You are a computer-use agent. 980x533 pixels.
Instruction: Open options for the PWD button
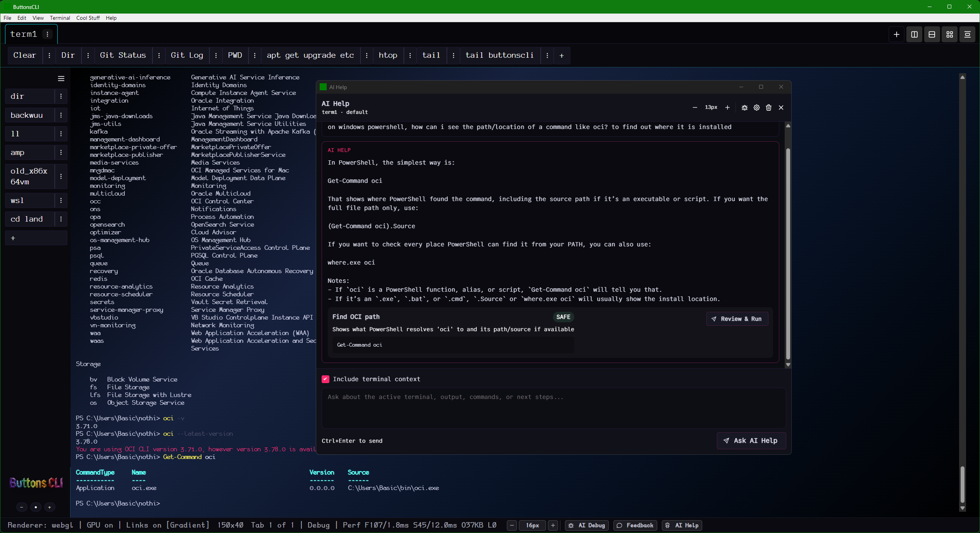tap(255, 55)
